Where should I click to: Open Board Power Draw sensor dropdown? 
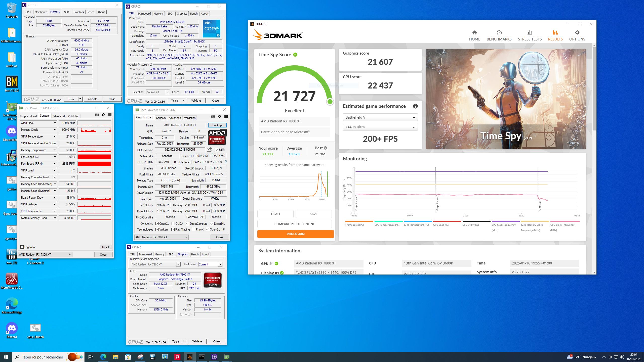[54, 197]
